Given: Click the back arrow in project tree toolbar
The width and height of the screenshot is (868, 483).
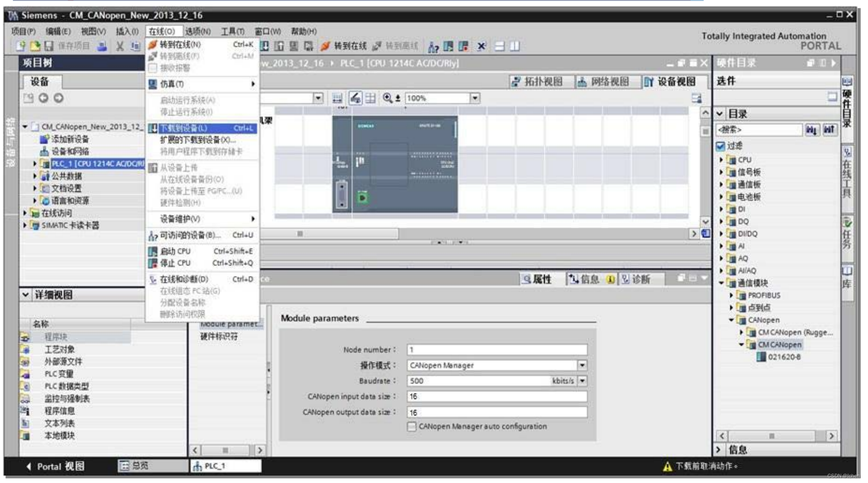Looking at the screenshot, I should pos(43,98).
